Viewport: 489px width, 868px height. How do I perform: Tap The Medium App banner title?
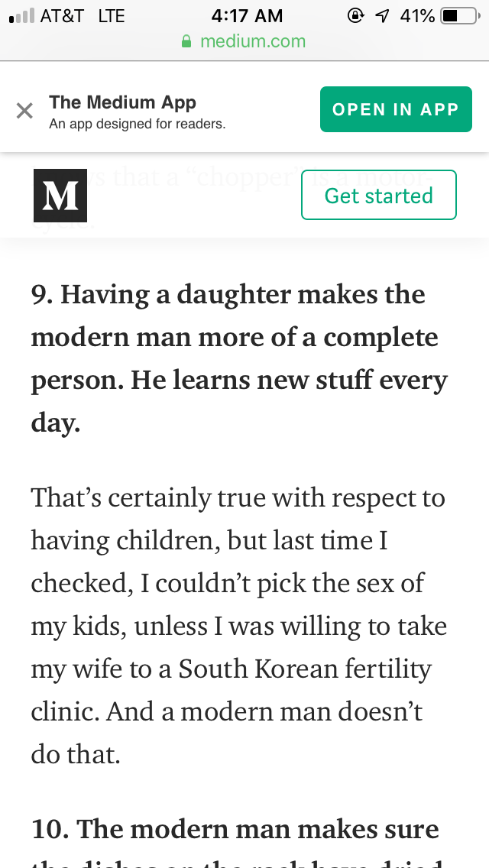tap(122, 102)
